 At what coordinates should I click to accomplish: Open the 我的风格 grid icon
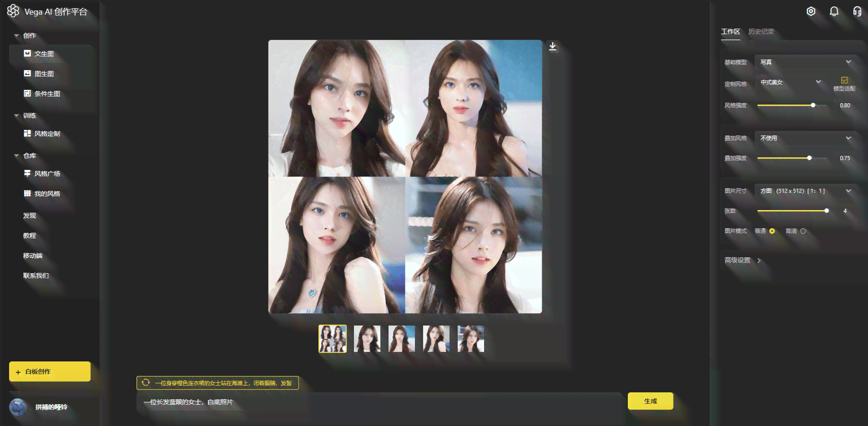(27, 193)
